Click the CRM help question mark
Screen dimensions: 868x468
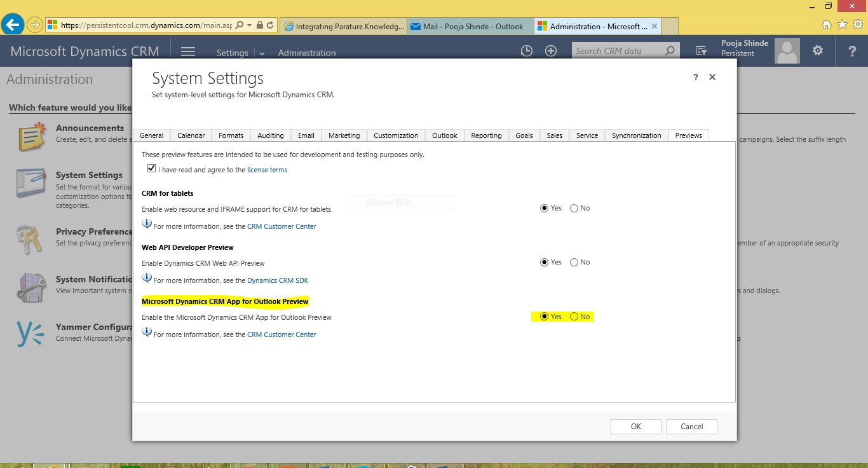(853, 52)
